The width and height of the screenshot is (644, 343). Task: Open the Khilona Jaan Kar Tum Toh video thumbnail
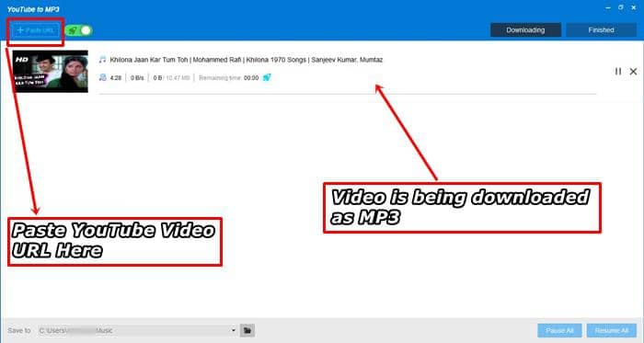(x=50, y=71)
